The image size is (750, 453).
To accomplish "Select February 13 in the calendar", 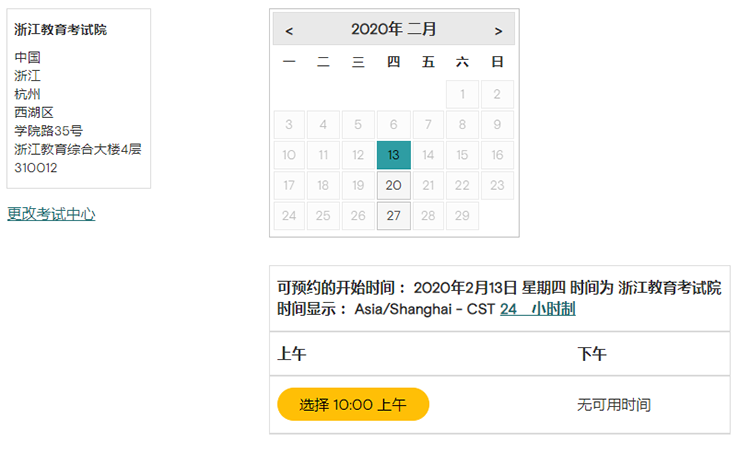I will (x=394, y=155).
